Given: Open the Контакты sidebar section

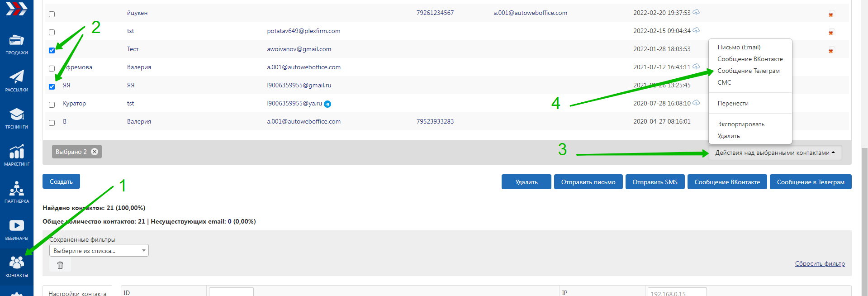Looking at the screenshot, I should pos(17,267).
